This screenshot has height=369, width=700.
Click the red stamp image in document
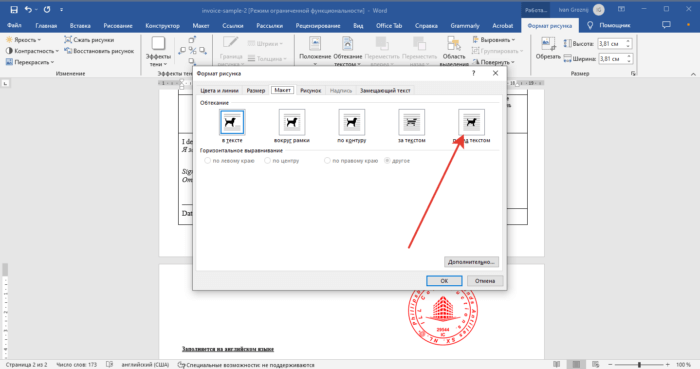tap(443, 318)
